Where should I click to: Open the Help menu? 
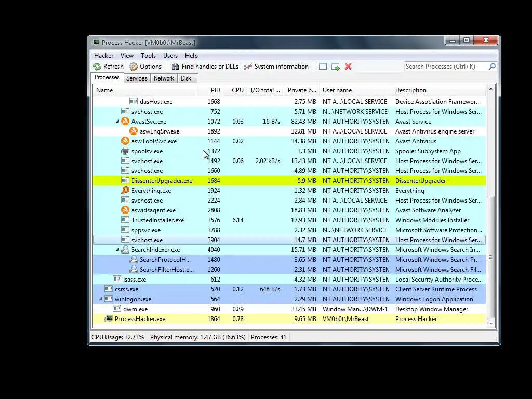click(191, 56)
